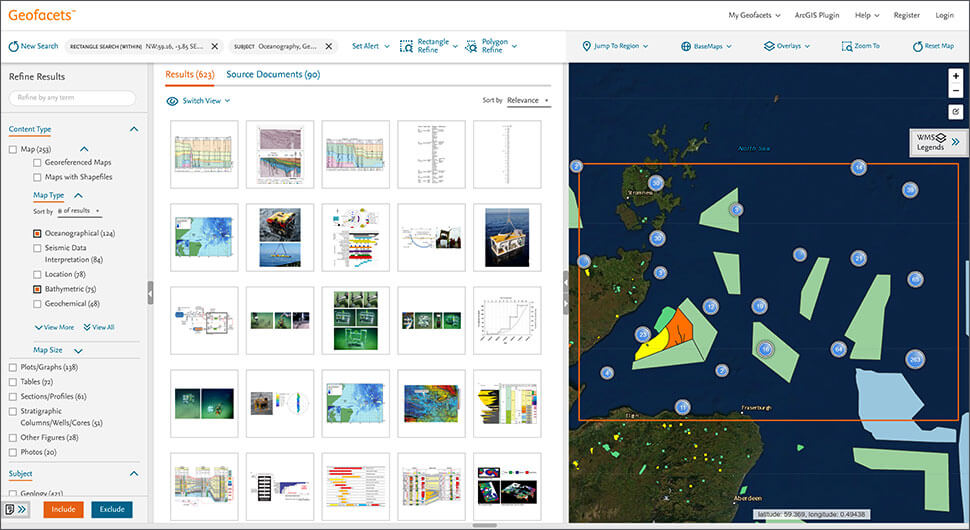The image size is (970, 530).
Task: Click the map cluster marker labeled 263
Action: click(915, 359)
